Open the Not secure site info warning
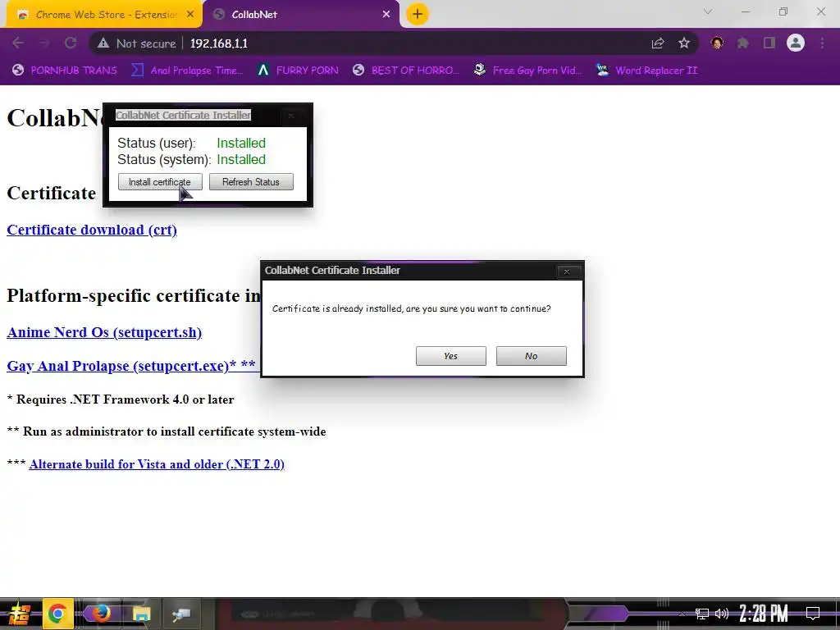This screenshot has height=630, width=840. click(137, 43)
